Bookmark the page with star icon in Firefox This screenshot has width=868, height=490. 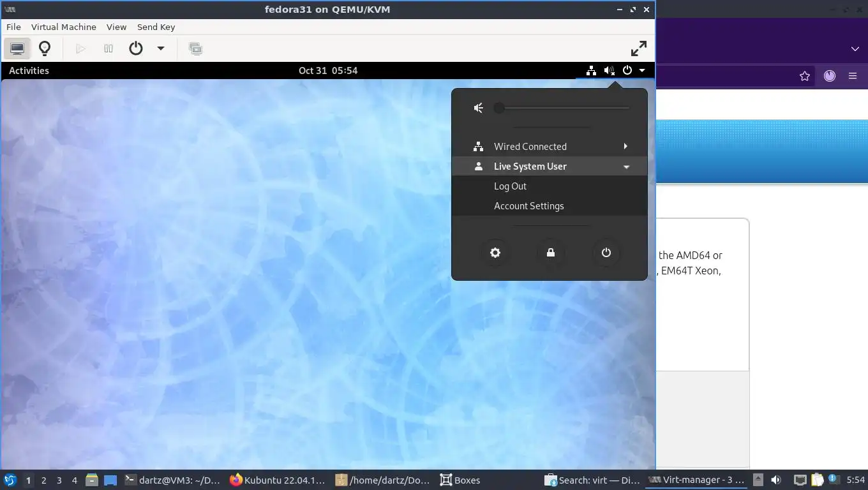(805, 76)
